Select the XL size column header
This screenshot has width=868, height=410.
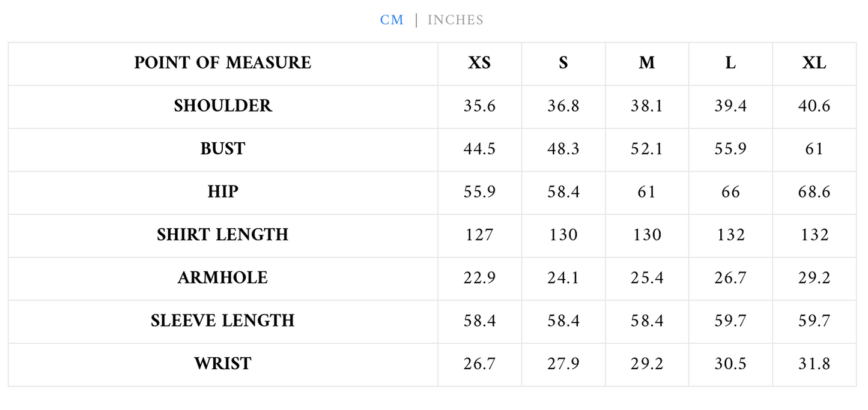point(815,63)
